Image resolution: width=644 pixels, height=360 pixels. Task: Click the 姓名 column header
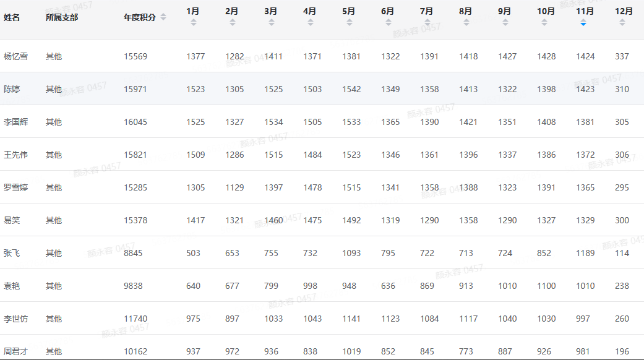point(12,18)
